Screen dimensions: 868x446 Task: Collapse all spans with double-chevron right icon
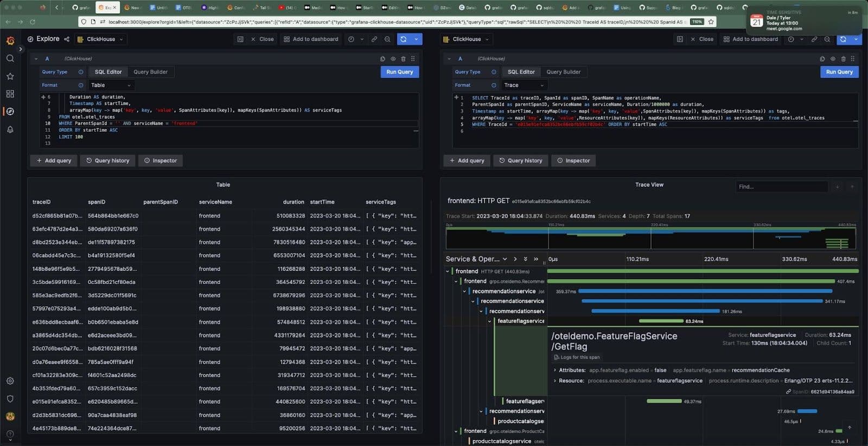[x=536, y=259]
